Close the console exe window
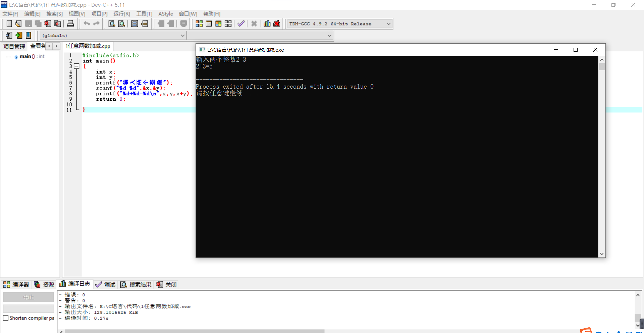Viewport: 644px width, 333px height. [595, 50]
